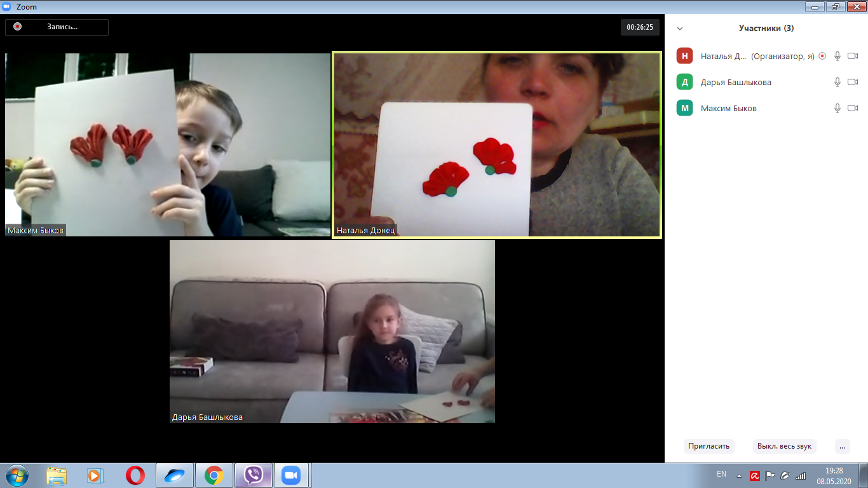Open Viber from the taskbar
Image resolution: width=868 pixels, height=488 pixels.
pos(254,475)
